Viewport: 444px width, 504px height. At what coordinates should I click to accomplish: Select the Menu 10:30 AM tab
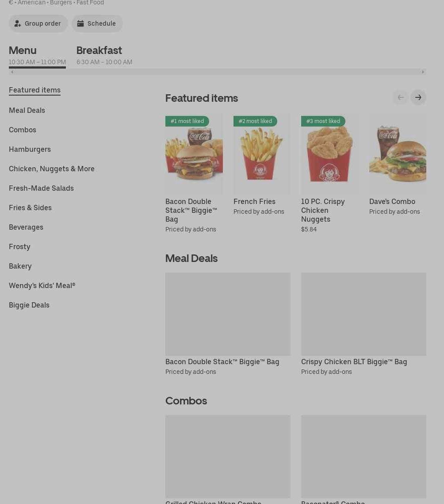point(37,55)
